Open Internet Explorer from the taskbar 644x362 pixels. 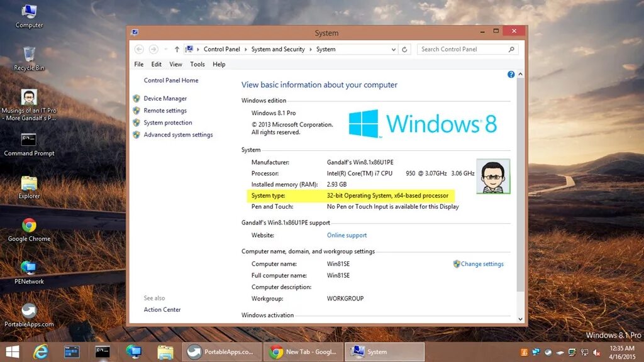(41, 352)
